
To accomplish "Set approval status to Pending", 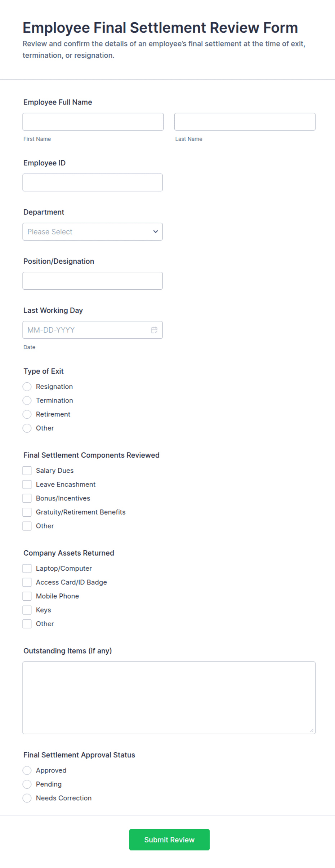I will pyautogui.click(x=27, y=784).
